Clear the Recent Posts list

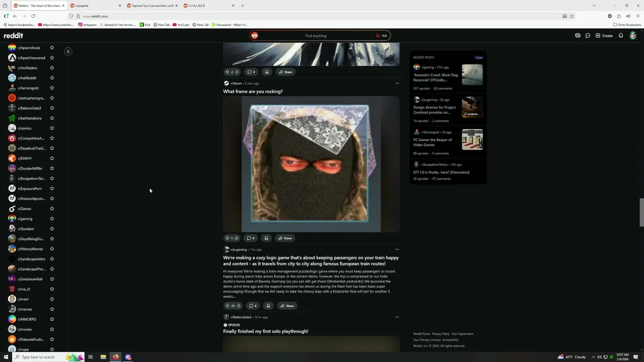pos(478,57)
